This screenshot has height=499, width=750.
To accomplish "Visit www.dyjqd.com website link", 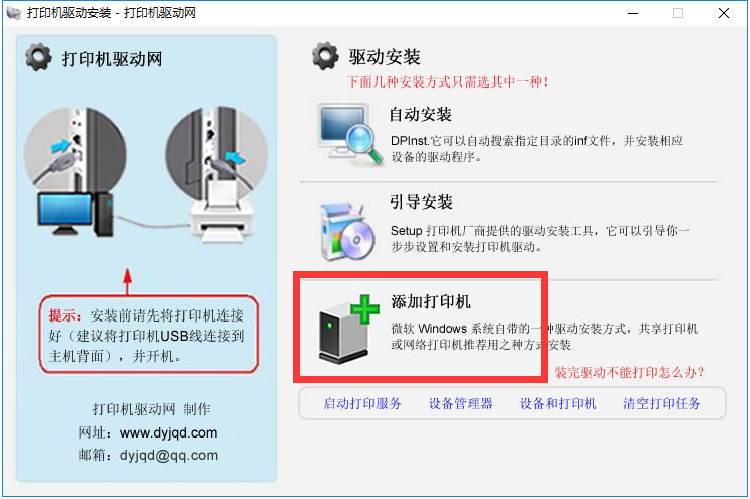I will tap(168, 432).
